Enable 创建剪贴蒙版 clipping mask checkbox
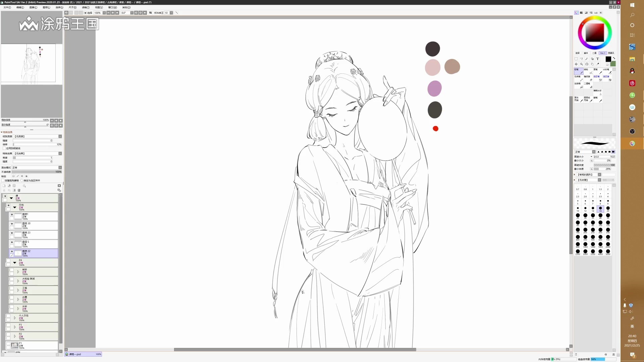The height and width of the screenshot is (362, 644). coord(3,180)
